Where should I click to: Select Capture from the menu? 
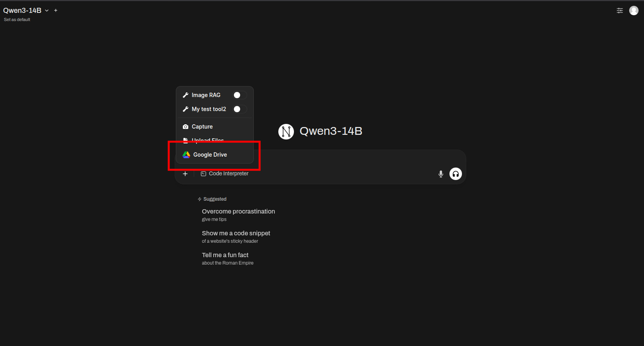pos(202,127)
